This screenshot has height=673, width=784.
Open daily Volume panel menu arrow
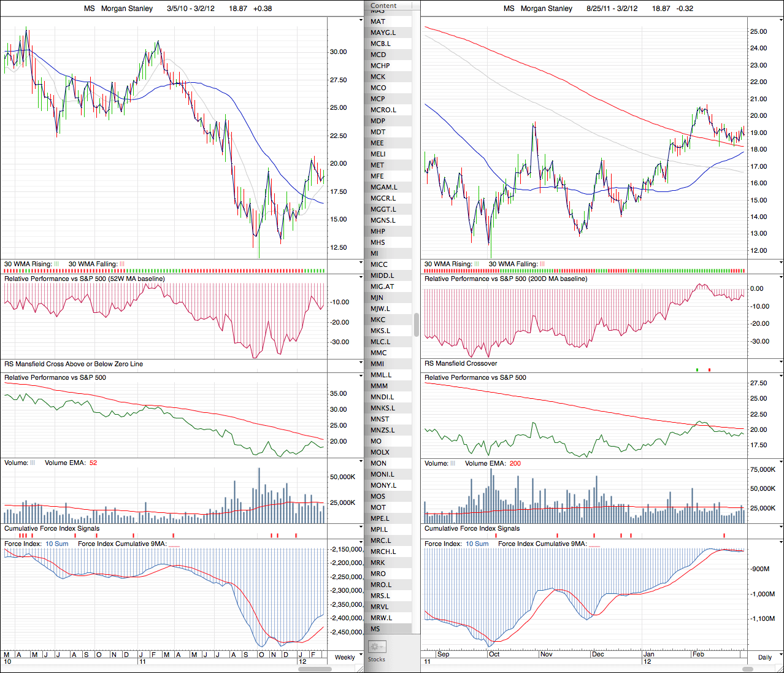click(781, 463)
